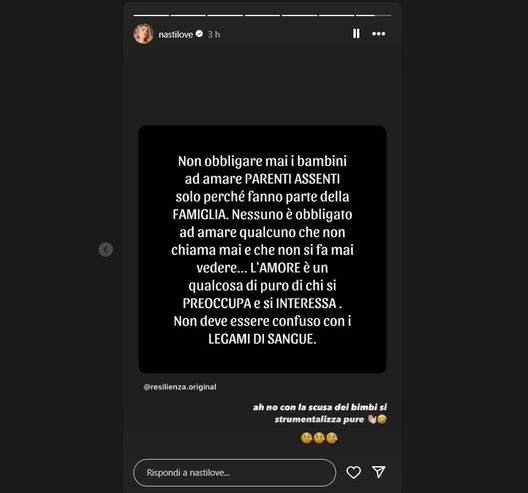The height and width of the screenshot is (493, 528).
Task: Jump to the second story progress segment
Action: (x=188, y=15)
